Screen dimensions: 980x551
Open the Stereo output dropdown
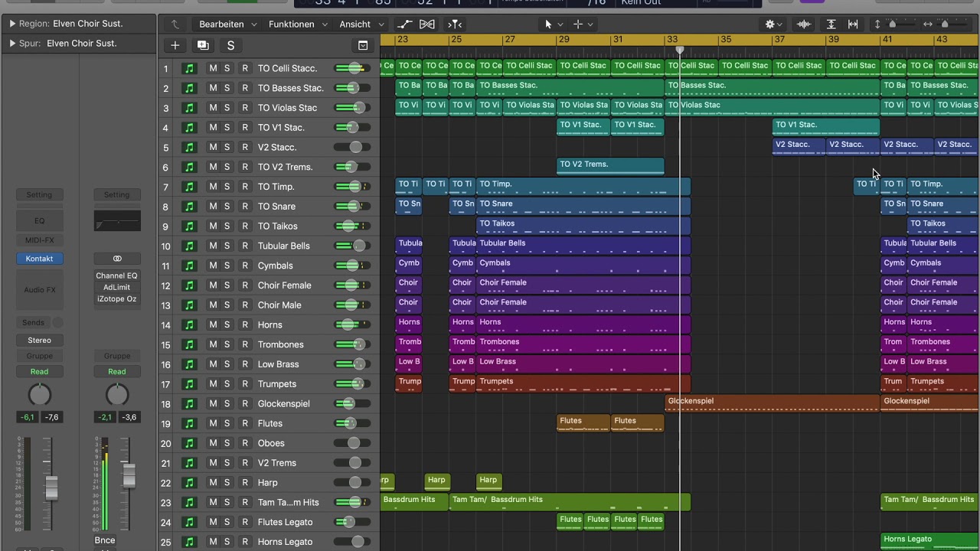click(x=39, y=341)
